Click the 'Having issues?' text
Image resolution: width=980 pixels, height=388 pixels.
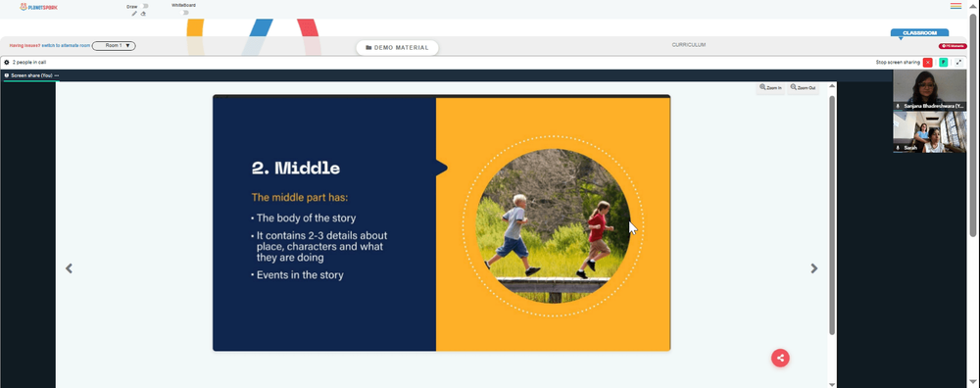[x=25, y=46]
